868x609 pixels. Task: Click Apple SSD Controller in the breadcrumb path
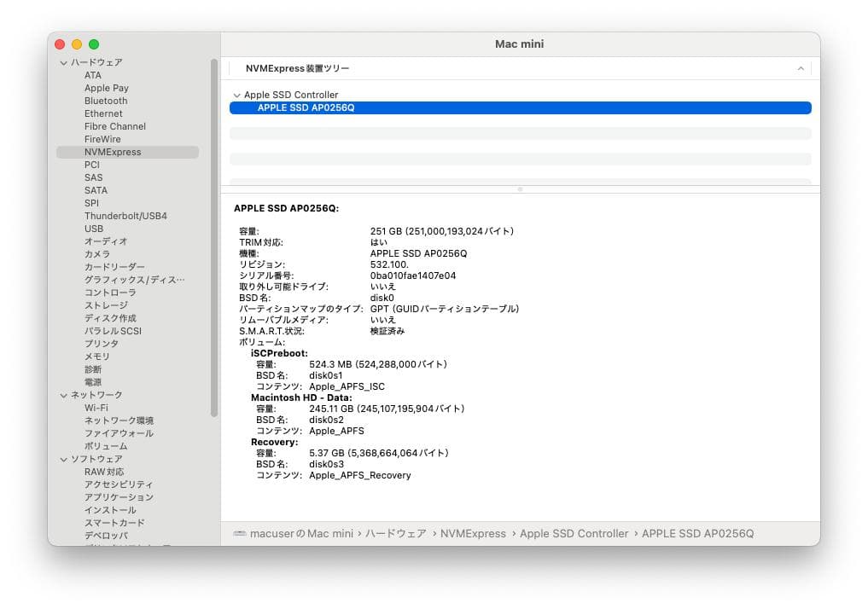click(x=574, y=533)
